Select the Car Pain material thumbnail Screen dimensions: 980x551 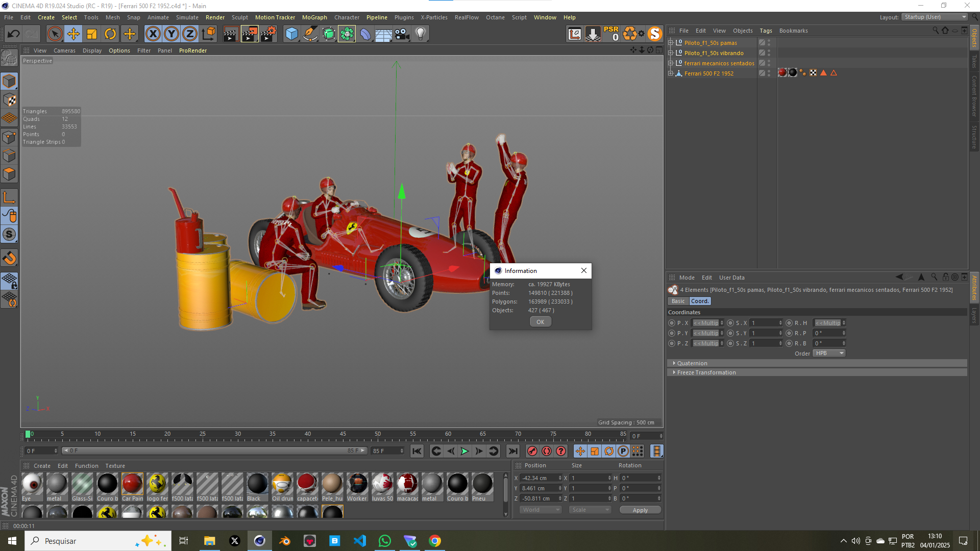click(x=132, y=485)
